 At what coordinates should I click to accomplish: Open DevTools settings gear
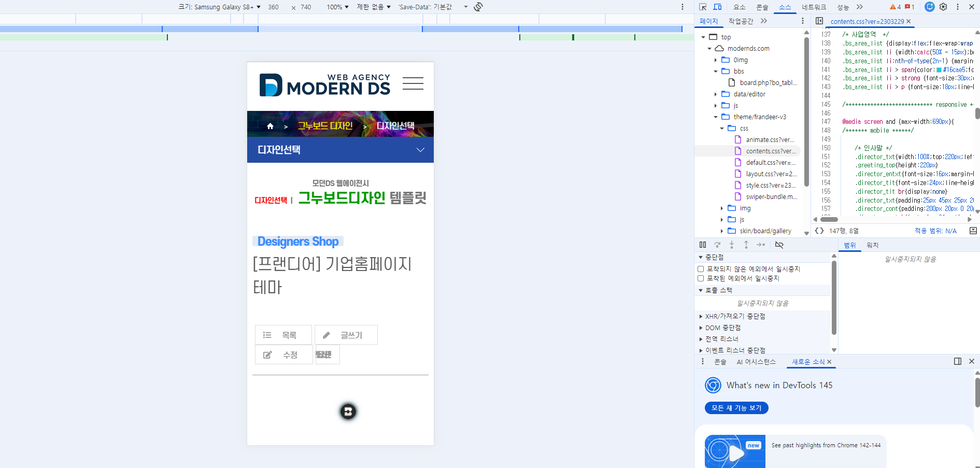[943, 7]
